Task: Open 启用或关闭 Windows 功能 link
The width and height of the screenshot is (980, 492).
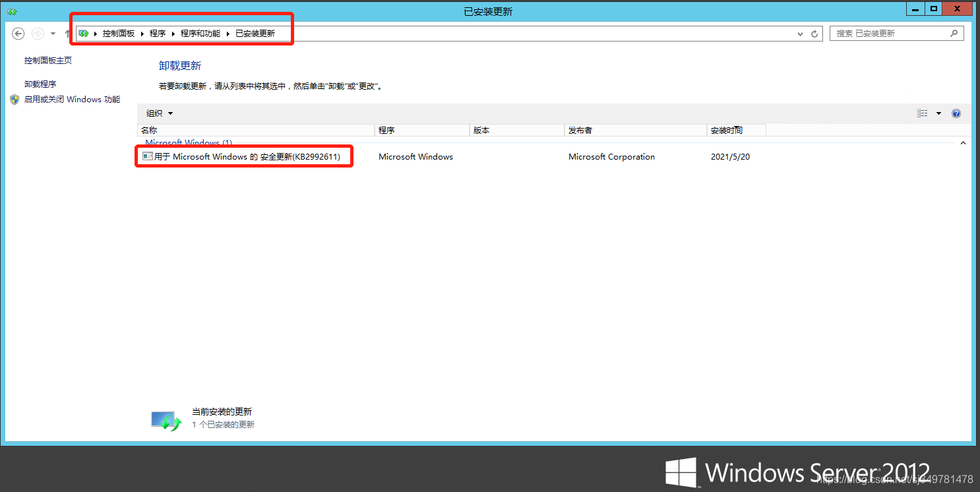Action: [x=73, y=100]
